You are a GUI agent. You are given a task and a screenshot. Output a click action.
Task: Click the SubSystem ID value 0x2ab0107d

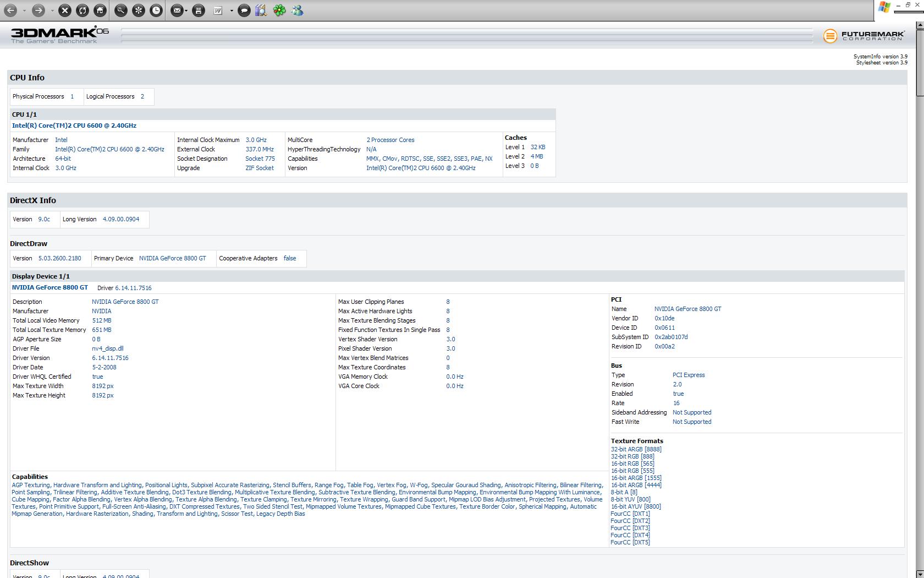671,337
